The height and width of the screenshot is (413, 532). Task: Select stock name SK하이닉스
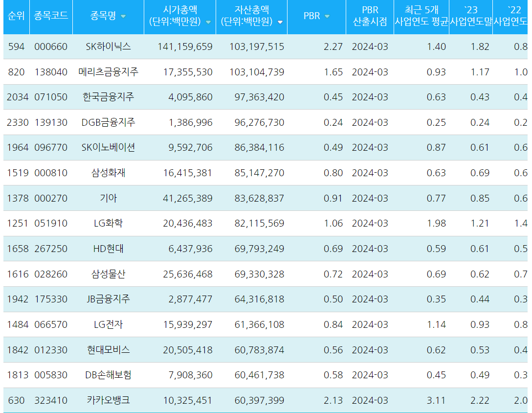coord(108,46)
